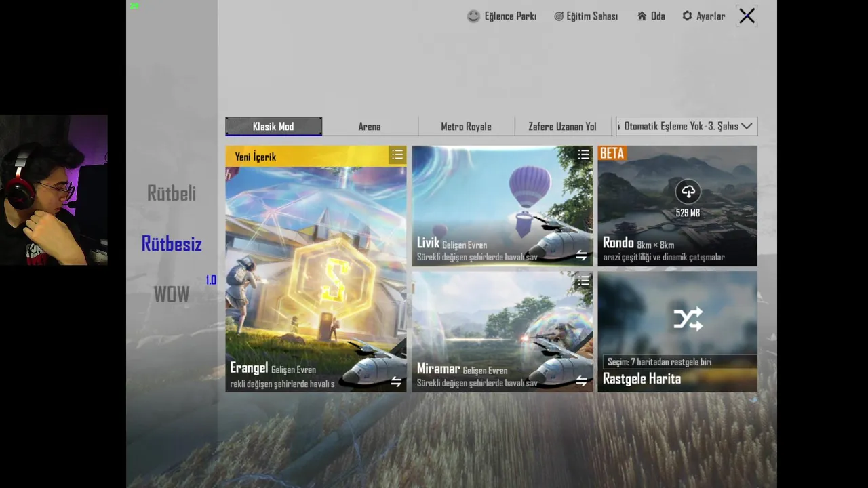Swap mode arrows on Livik card

coord(581,256)
